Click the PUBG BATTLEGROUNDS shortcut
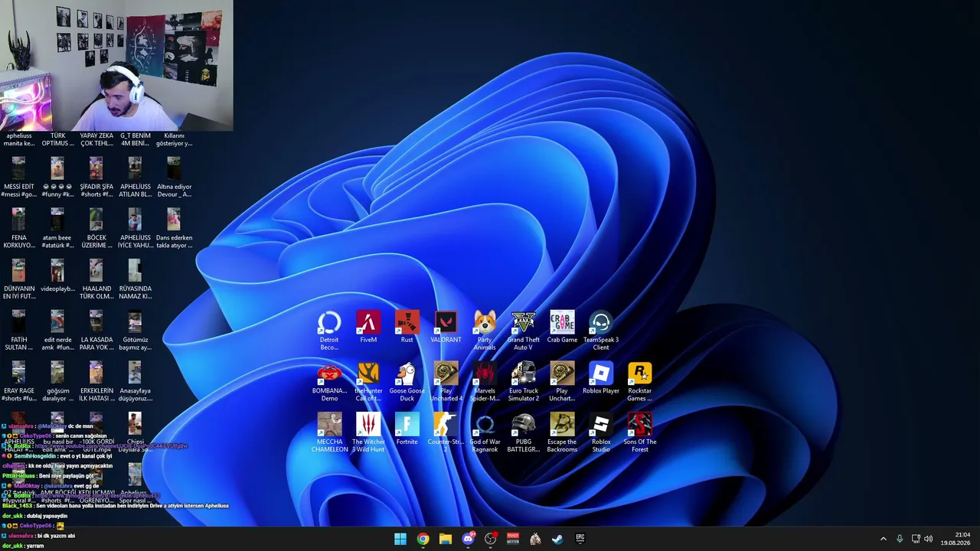 pyautogui.click(x=524, y=433)
